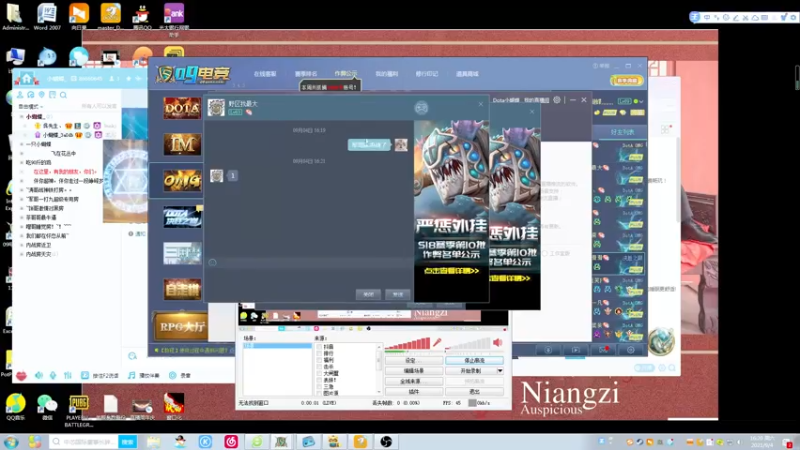
Task: Click 按住F2说话 in YY bottom bar
Action: click(100, 376)
